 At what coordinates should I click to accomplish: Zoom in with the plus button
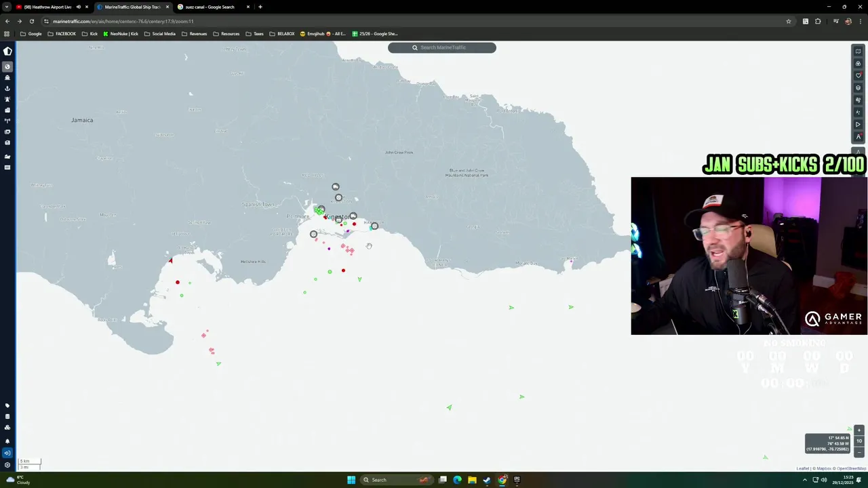(859, 430)
